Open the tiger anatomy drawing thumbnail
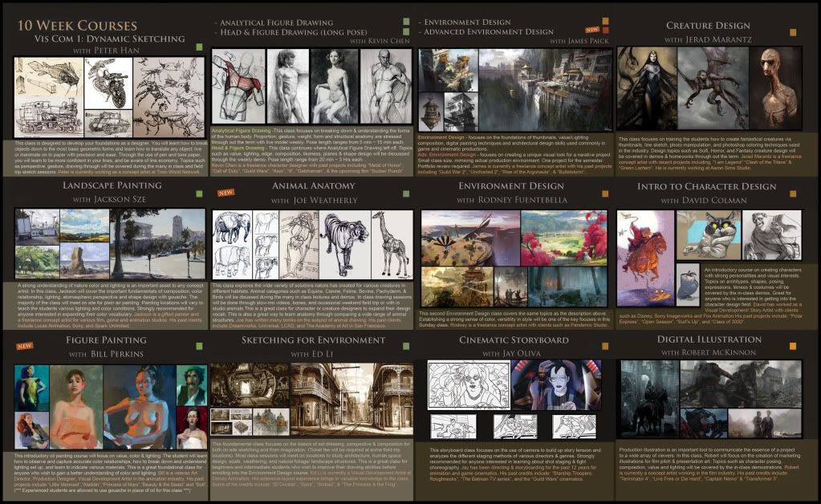 coord(344,245)
